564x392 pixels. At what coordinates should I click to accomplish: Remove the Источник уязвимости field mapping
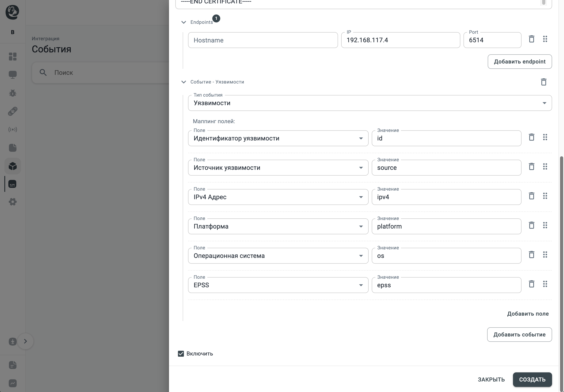pyautogui.click(x=531, y=167)
